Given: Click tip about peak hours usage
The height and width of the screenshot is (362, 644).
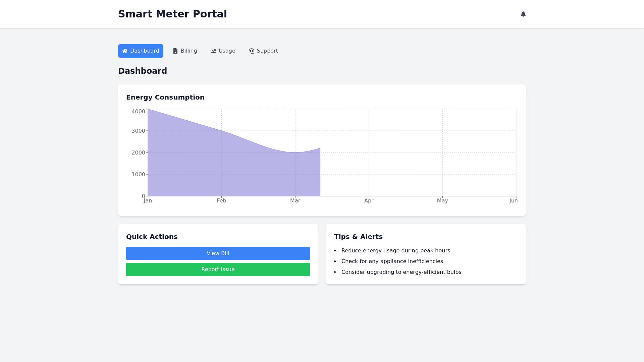Looking at the screenshot, I should (395, 251).
